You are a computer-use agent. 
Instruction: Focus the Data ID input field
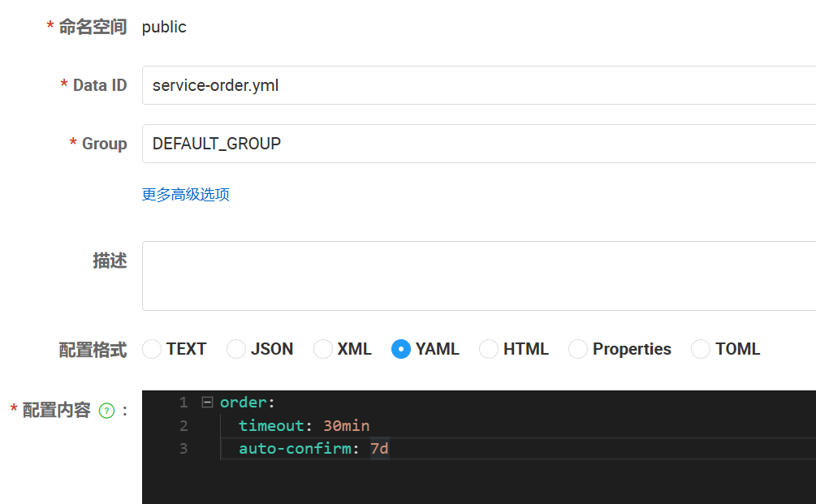tap(479, 85)
